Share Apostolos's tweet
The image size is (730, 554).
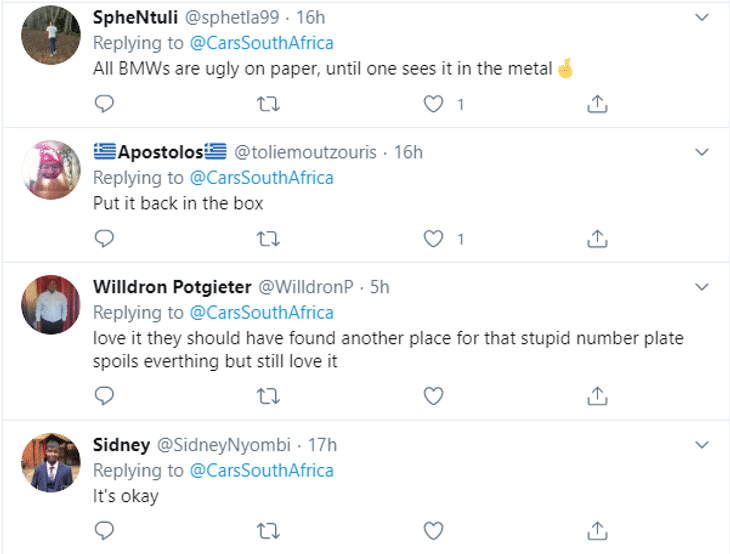597,238
